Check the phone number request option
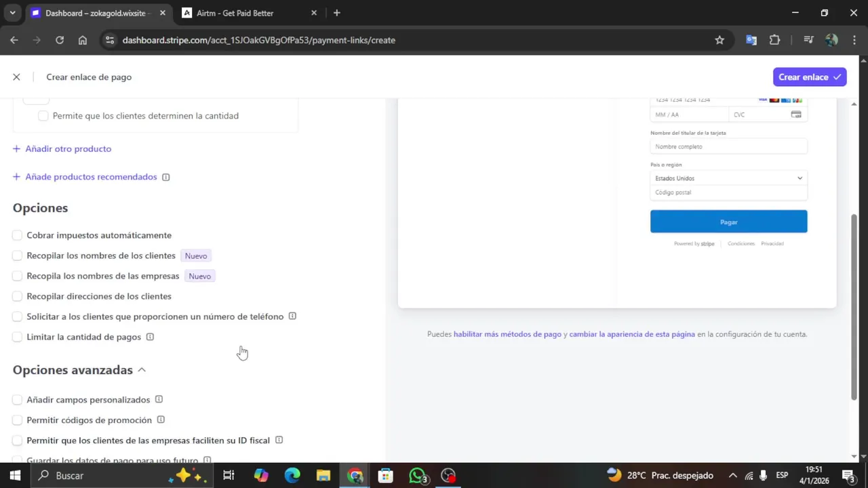The width and height of the screenshot is (868, 488). click(x=17, y=317)
